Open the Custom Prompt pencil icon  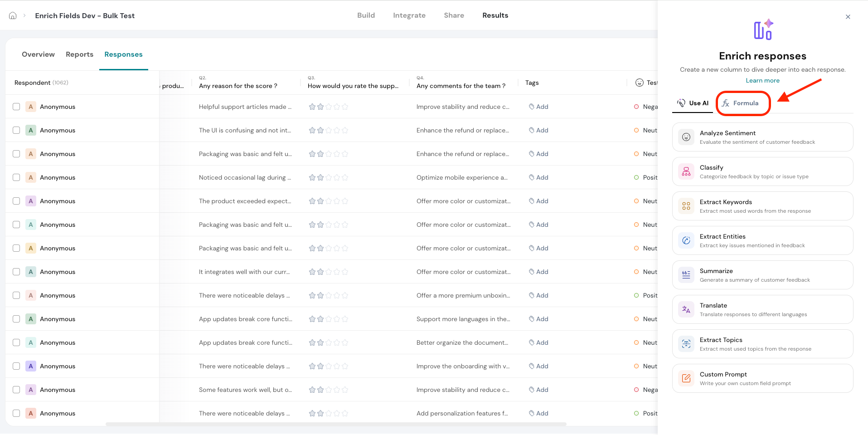tap(686, 378)
